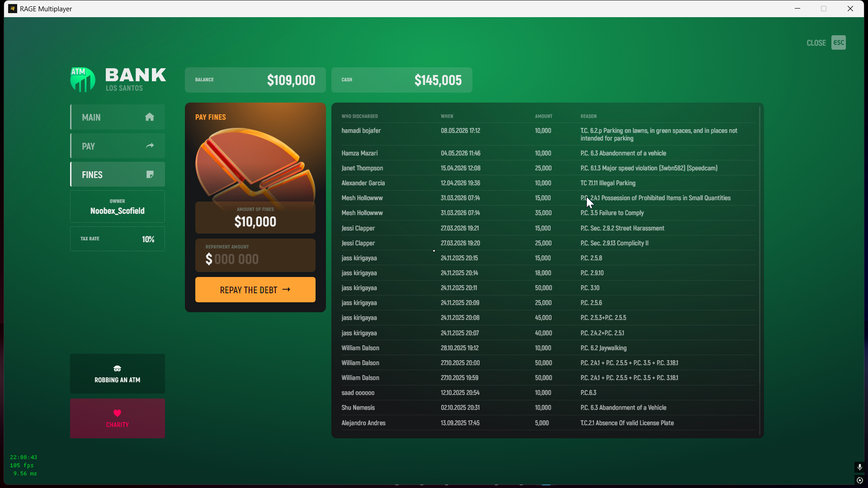The width and height of the screenshot is (868, 488).
Task: Select the saad oooooo fine row
Action: (x=548, y=393)
